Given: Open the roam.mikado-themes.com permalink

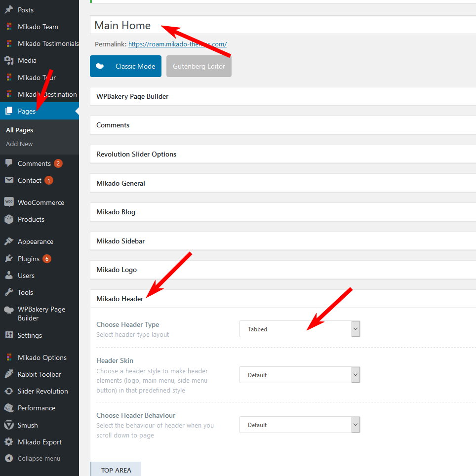Looking at the screenshot, I should pyautogui.click(x=178, y=44).
